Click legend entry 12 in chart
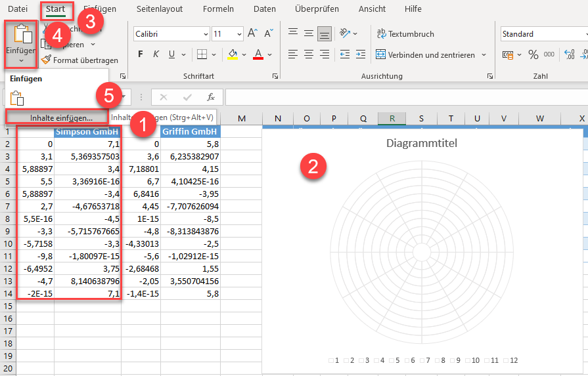 click(510, 360)
